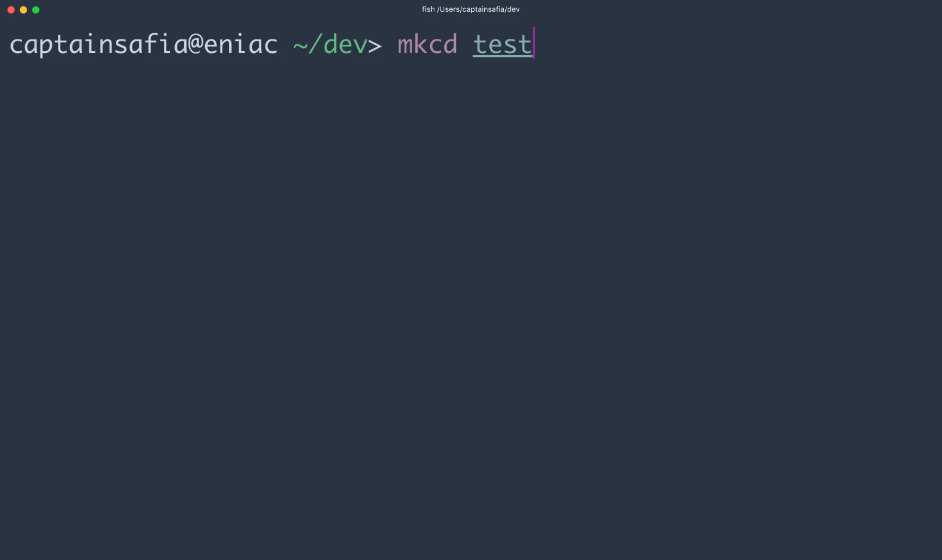
Task: Place the caret at the cursor after "test"
Action: point(534,43)
